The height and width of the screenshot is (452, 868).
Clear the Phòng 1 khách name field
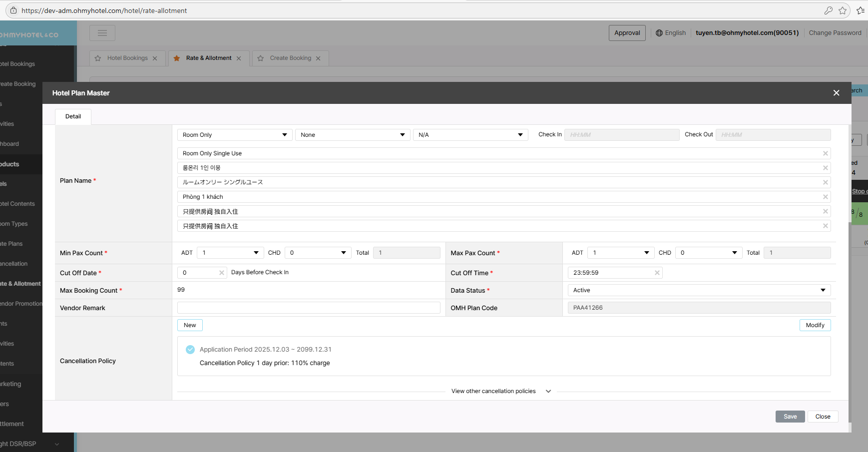(x=825, y=197)
